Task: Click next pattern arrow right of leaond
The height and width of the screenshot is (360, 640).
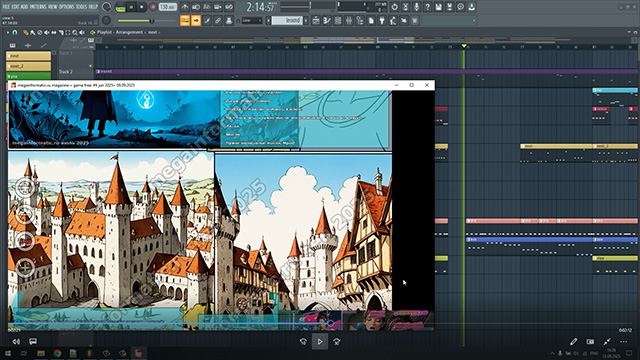Action: [x=306, y=20]
